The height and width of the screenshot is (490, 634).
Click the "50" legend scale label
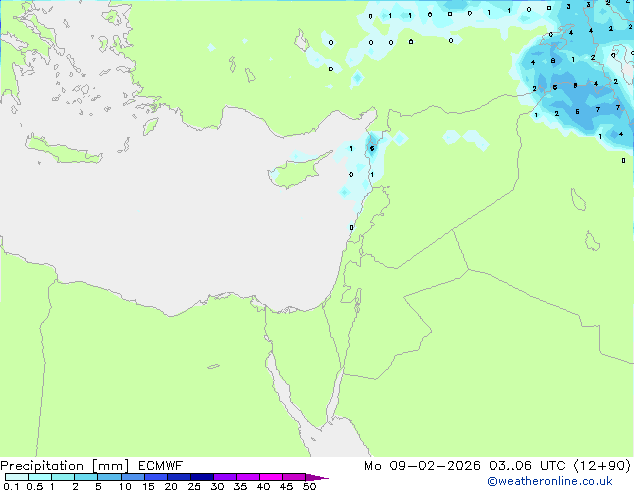click(x=309, y=486)
